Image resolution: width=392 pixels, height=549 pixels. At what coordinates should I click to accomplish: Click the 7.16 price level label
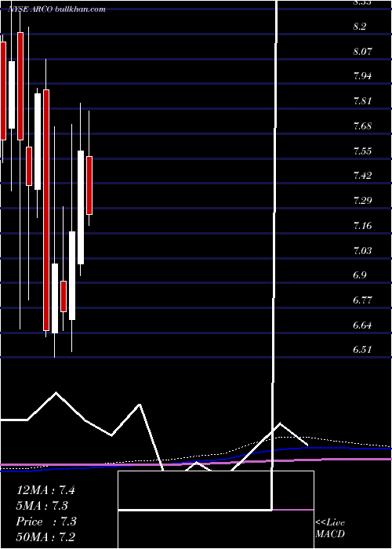(362, 226)
